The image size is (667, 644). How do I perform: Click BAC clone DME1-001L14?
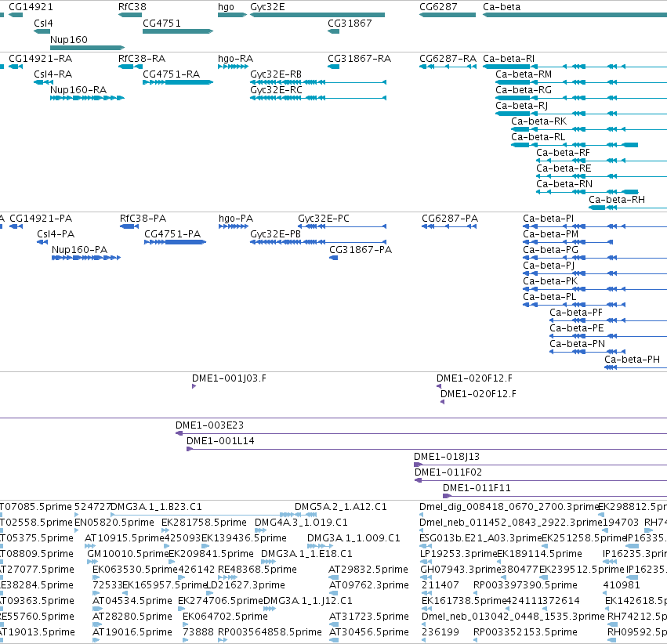pyautogui.click(x=220, y=442)
